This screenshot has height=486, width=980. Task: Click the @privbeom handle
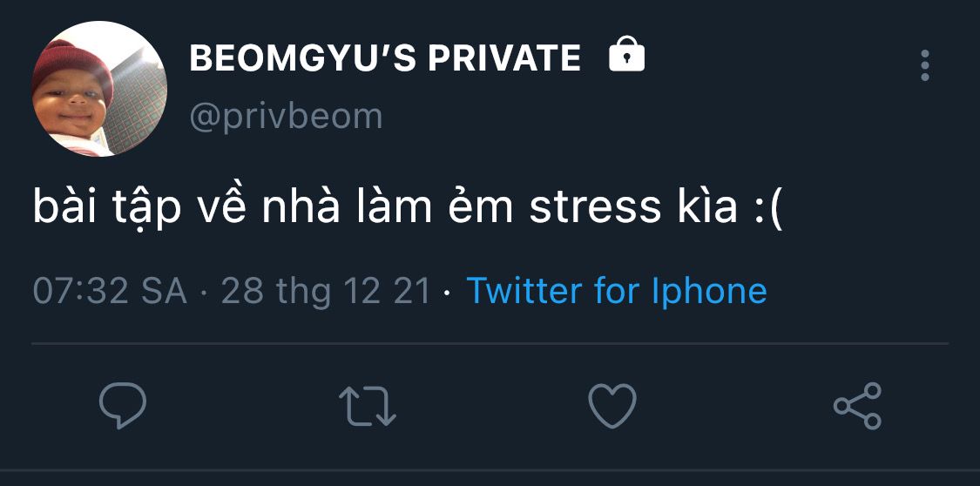point(286,117)
